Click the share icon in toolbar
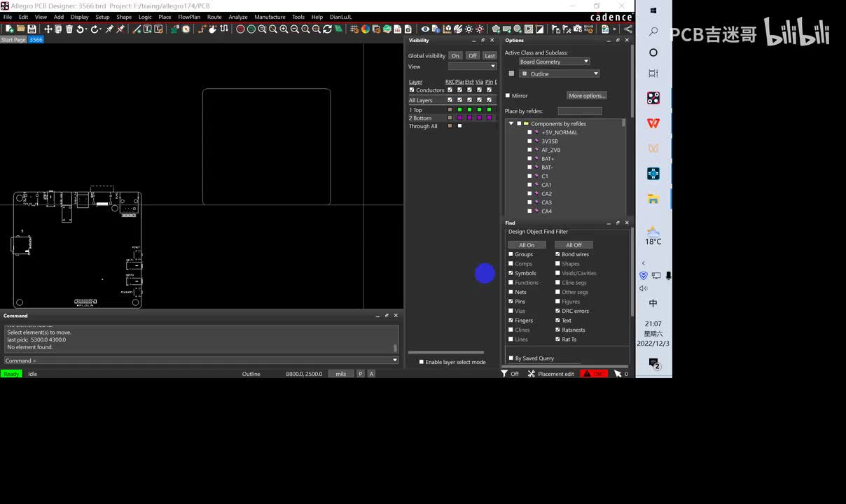The width and height of the screenshot is (846, 504). 628,29
